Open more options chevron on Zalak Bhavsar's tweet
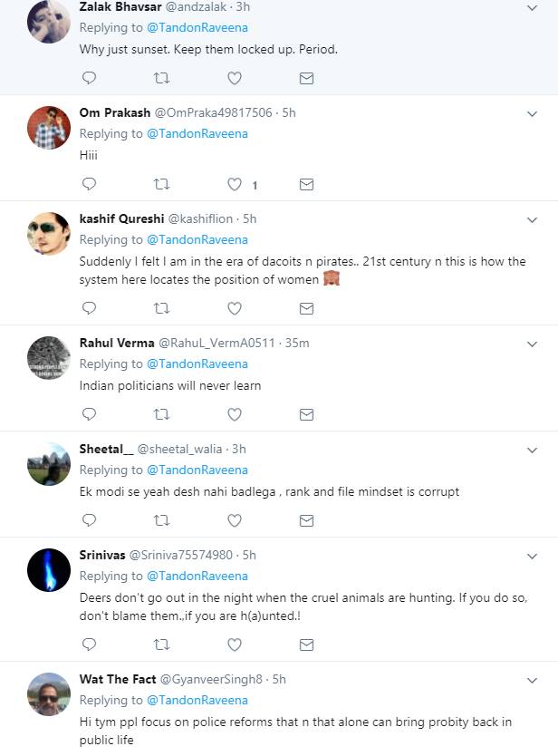 tap(534, 8)
